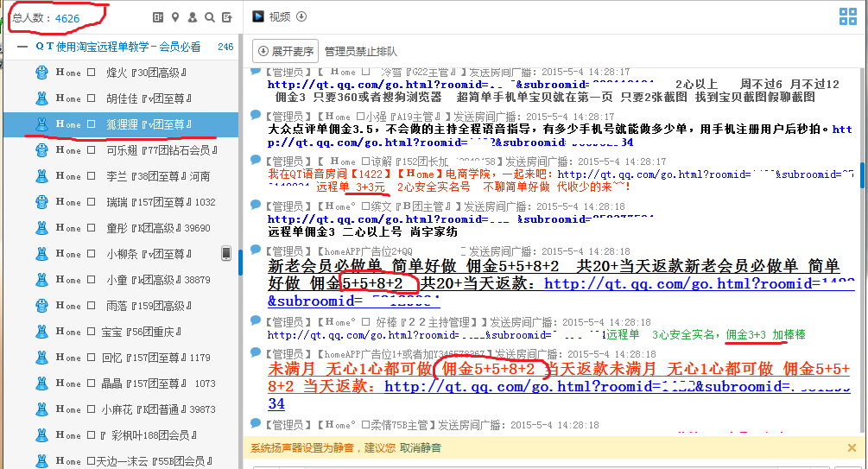Open the four-square grid layout icon
Viewport: 868px width, 469px height.
point(848,16)
